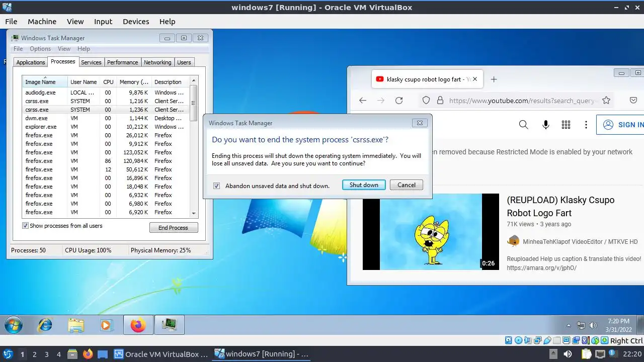Click VirtualBox optical disc status icon

tap(518, 340)
